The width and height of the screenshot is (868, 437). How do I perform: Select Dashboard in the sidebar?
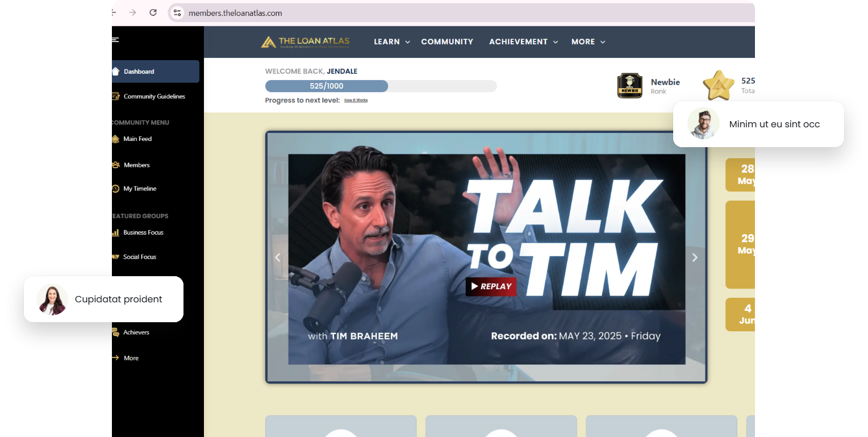point(156,72)
